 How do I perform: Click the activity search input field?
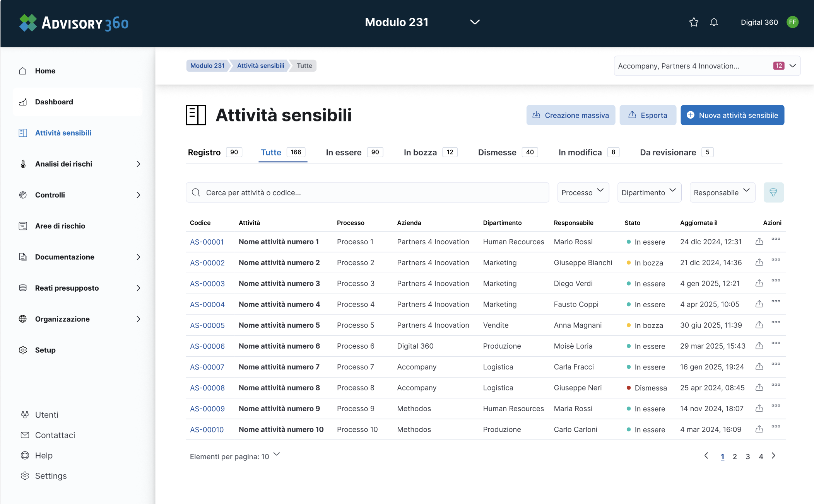pos(368,192)
